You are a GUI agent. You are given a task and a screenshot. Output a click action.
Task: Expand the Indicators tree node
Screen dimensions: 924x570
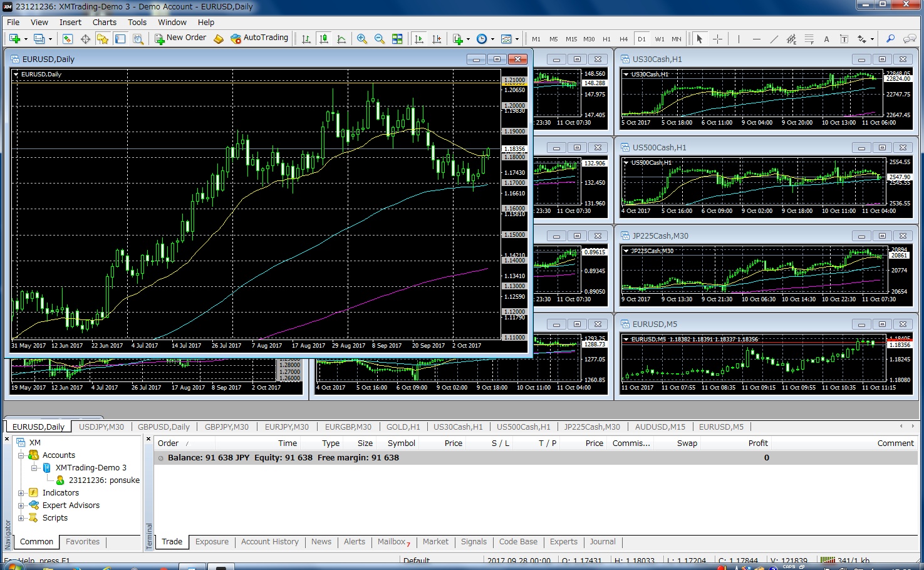point(21,493)
